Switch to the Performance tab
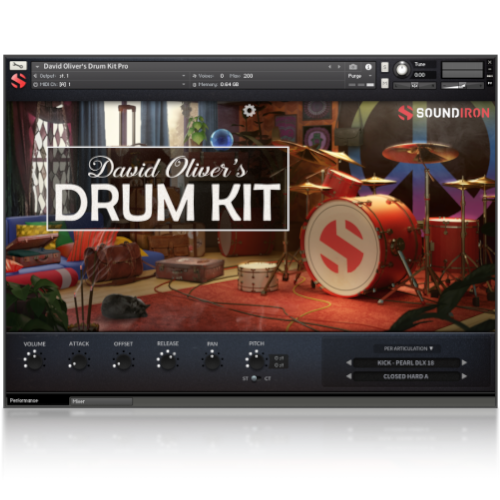This screenshot has width=500, height=500. click(37, 400)
